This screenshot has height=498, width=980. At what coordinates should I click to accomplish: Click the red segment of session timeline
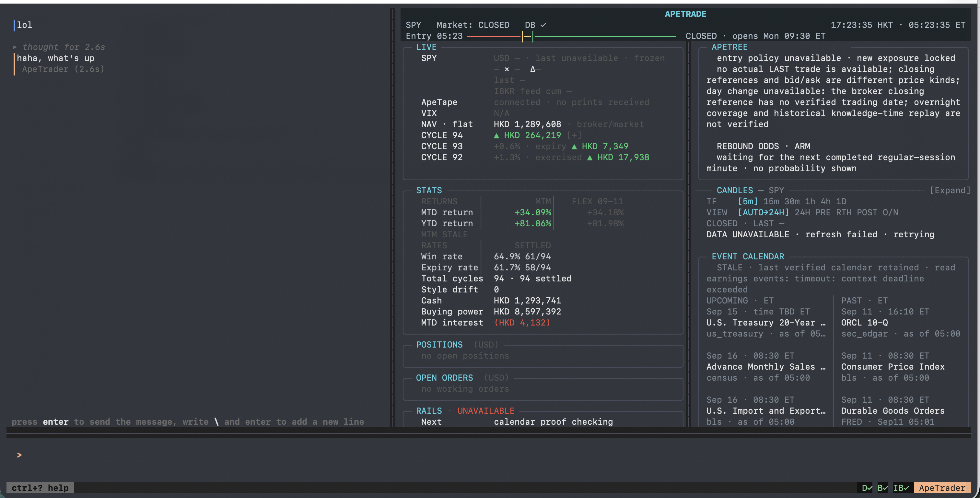pyautogui.click(x=494, y=36)
